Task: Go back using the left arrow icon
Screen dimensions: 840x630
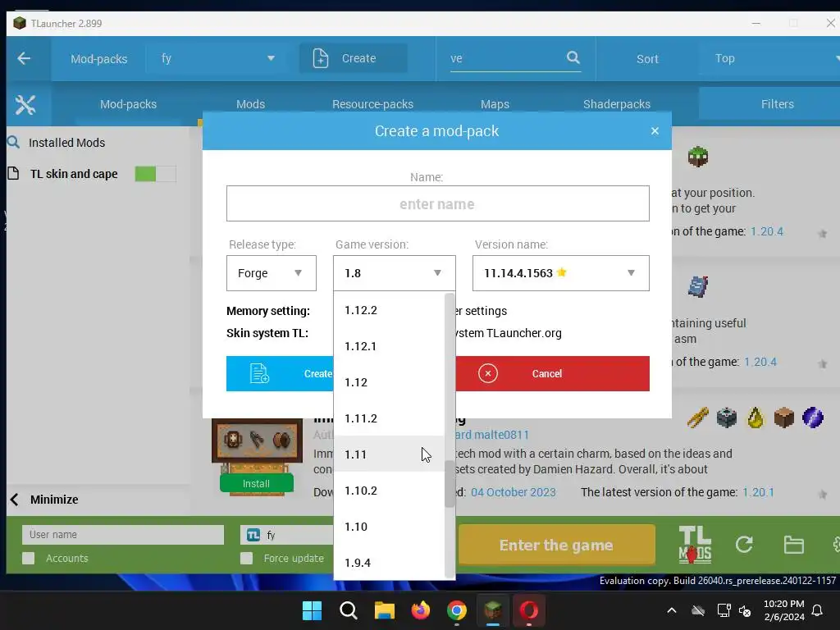Action: (24, 58)
